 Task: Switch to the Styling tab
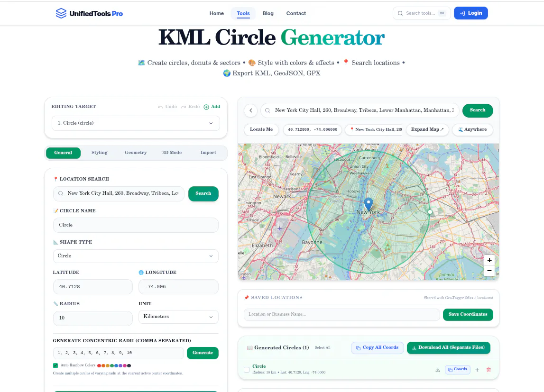click(100, 153)
